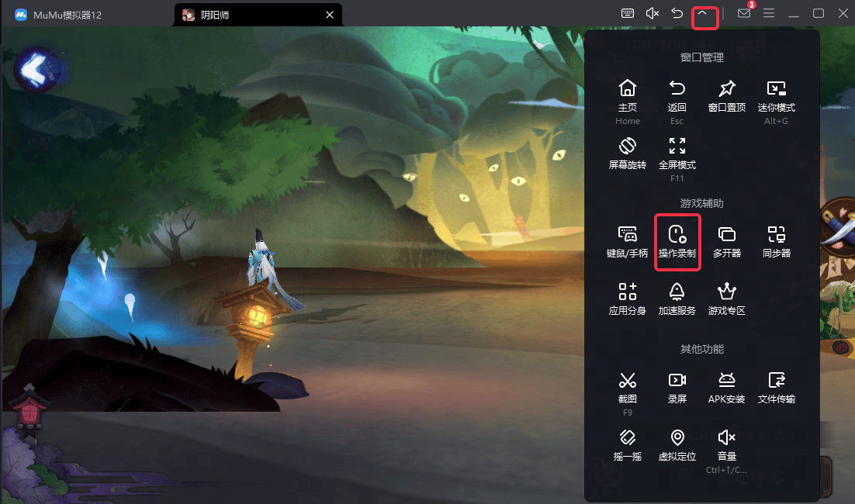The width and height of the screenshot is (855, 504).
Task: Open APK安装 installer
Action: pyautogui.click(x=727, y=388)
